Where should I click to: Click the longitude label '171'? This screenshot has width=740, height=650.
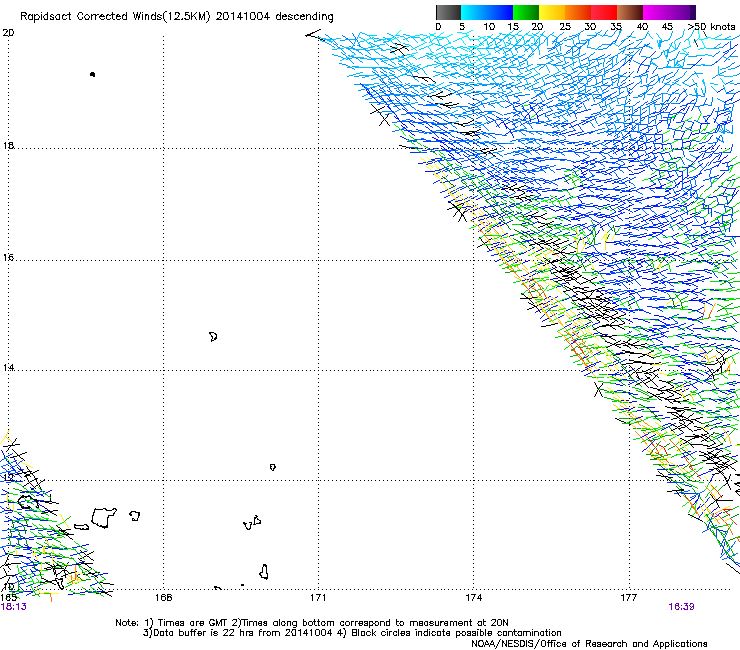point(318,598)
